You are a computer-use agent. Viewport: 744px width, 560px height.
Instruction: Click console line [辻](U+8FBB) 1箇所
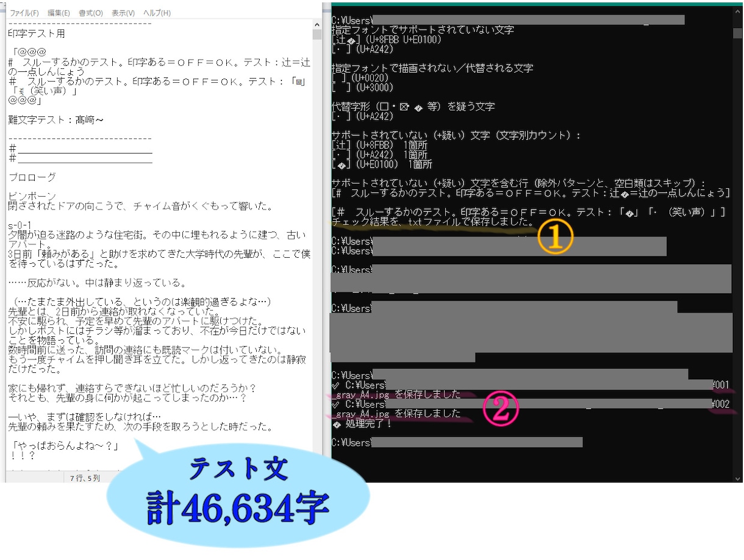tap(379, 144)
